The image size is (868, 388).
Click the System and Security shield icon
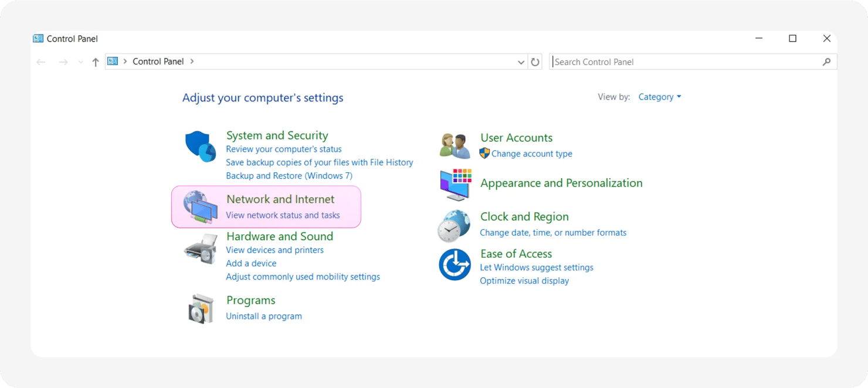(x=201, y=147)
